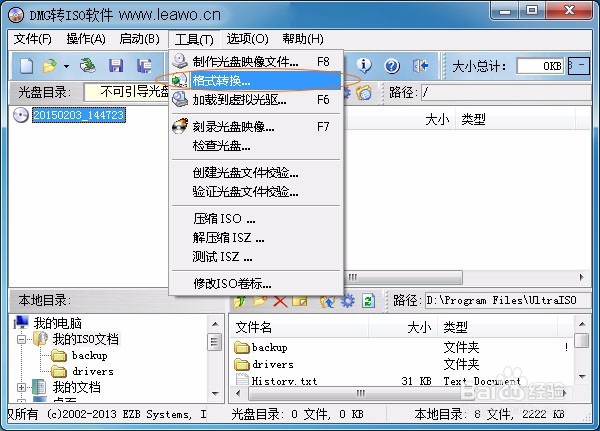This screenshot has height=431, width=600.
Task: Click the Help question mark toolbar icon
Action: (392, 66)
